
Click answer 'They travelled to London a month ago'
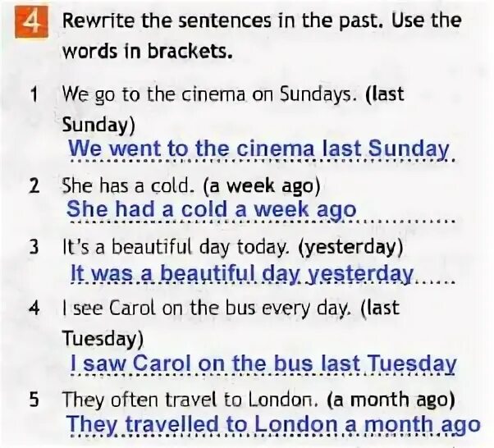click(x=273, y=424)
